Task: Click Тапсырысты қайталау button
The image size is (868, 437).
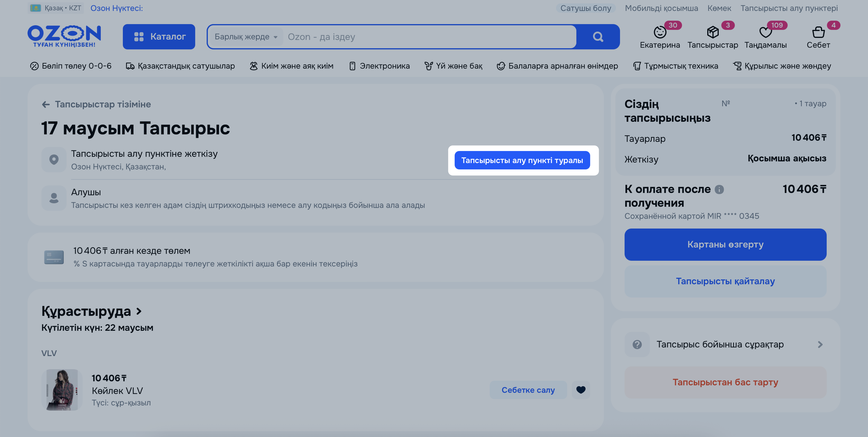Action: (x=725, y=281)
